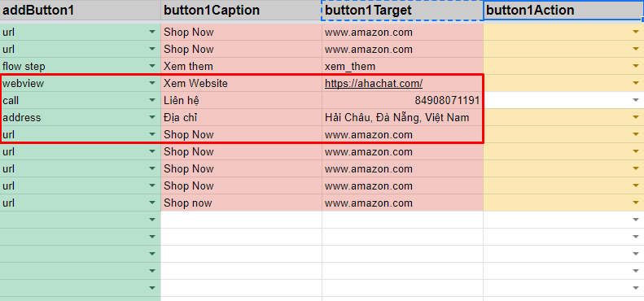Select the Địa chỉ caption cell
The width and height of the screenshot is (644, 301).
(x=242, y=117)
